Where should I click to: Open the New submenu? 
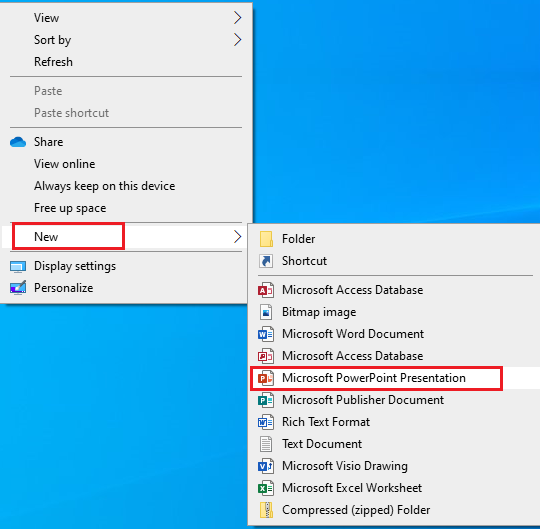click(124, 237)
